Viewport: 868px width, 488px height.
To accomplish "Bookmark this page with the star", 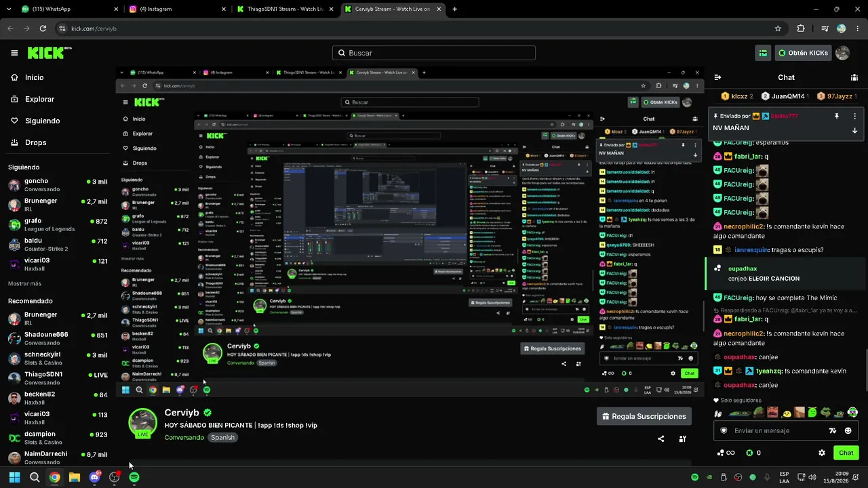I will [778, 28].
